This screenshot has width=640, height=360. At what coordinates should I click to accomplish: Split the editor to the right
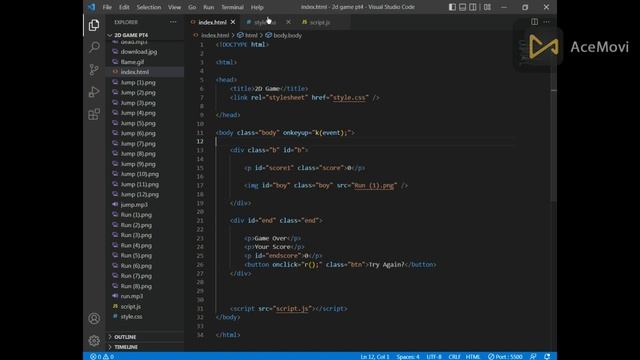pos(534,22)
